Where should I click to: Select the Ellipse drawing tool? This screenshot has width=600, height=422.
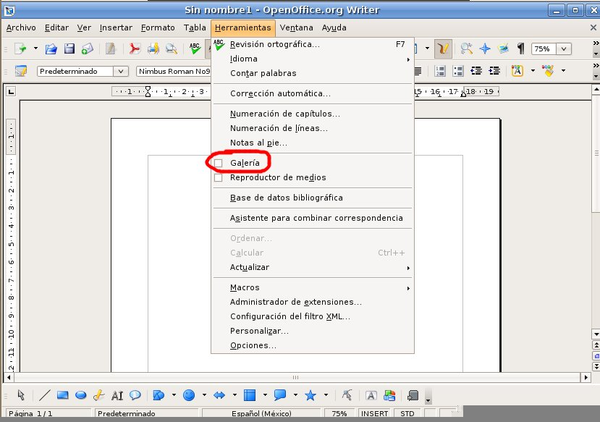[x=80, y=395]
